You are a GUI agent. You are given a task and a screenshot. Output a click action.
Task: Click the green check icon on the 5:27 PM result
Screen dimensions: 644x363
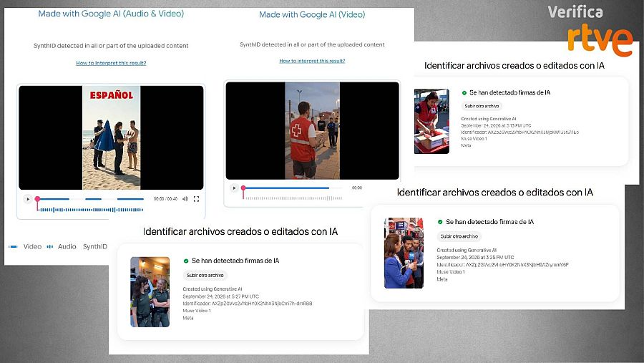coord(185,261)
